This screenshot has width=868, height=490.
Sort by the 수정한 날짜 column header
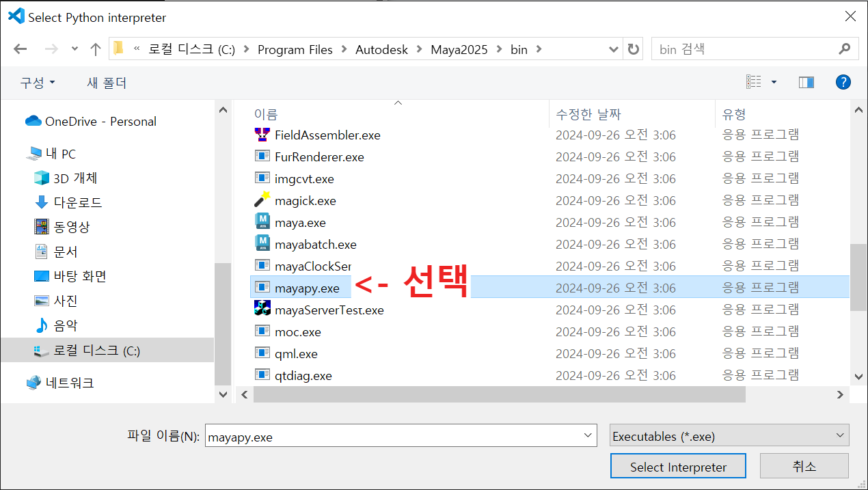point(588,114)
